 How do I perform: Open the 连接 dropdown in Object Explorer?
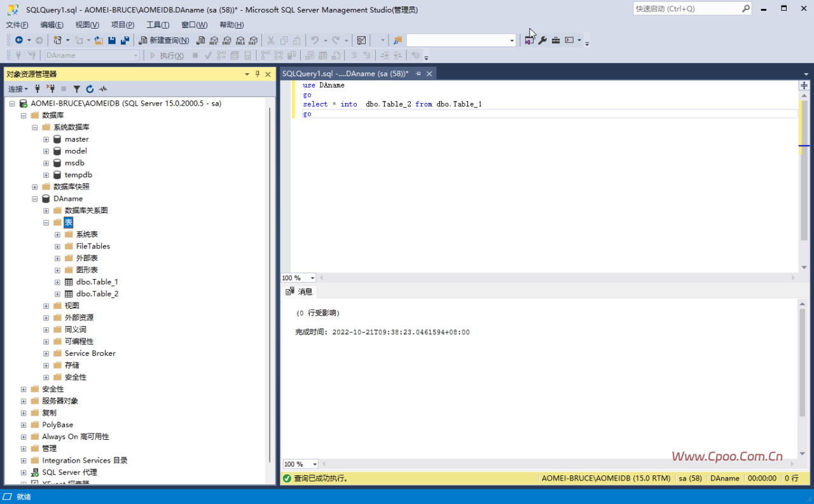(18, 89)
